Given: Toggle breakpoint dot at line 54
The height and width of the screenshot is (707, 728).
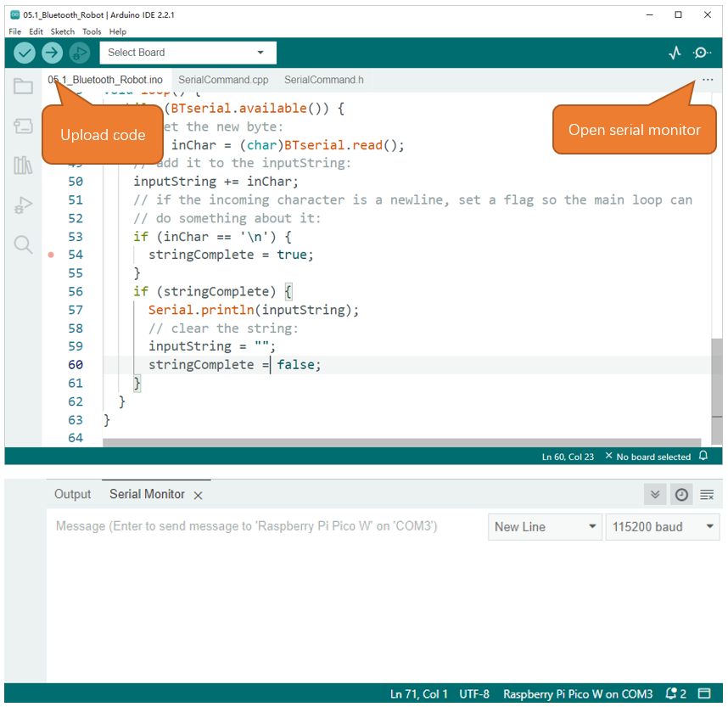Looking at the screenshot, I should (x=51, y=255).
